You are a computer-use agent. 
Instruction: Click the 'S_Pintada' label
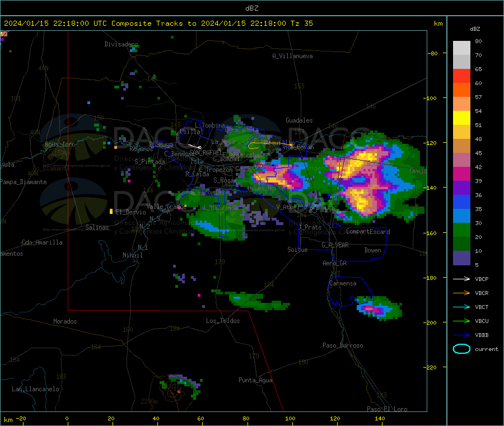(x=150, y=162)
